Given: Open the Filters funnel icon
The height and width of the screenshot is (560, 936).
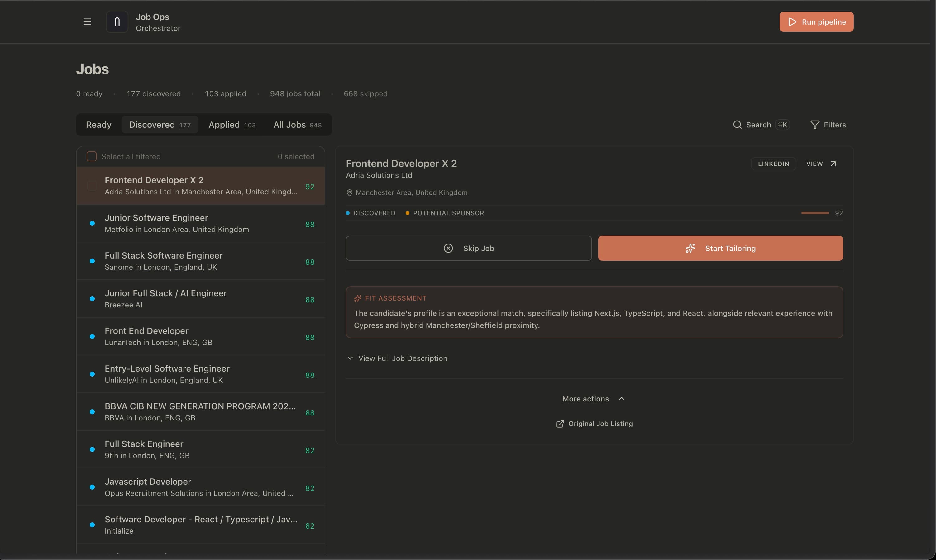Looking at the screenshot, I should click(814, 125).
